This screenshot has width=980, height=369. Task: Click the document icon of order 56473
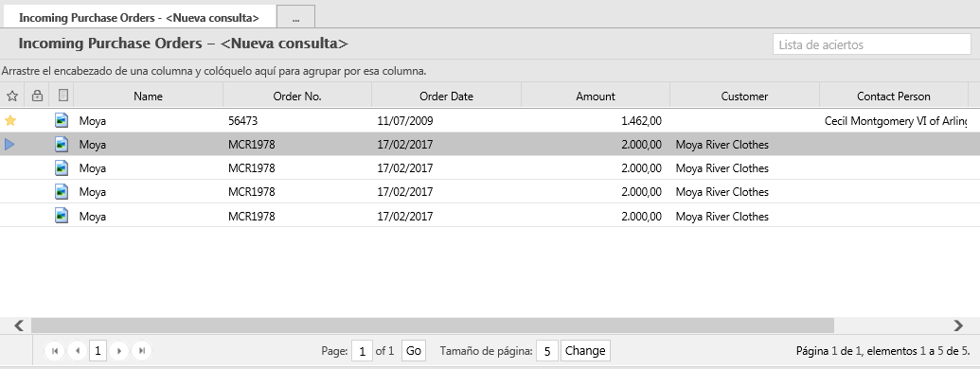62,120
